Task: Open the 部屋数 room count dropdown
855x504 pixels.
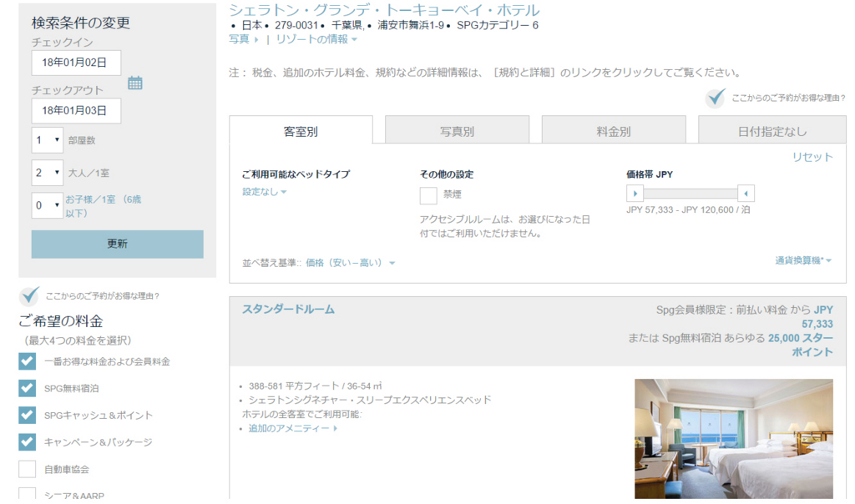Action: pos(48,140)
